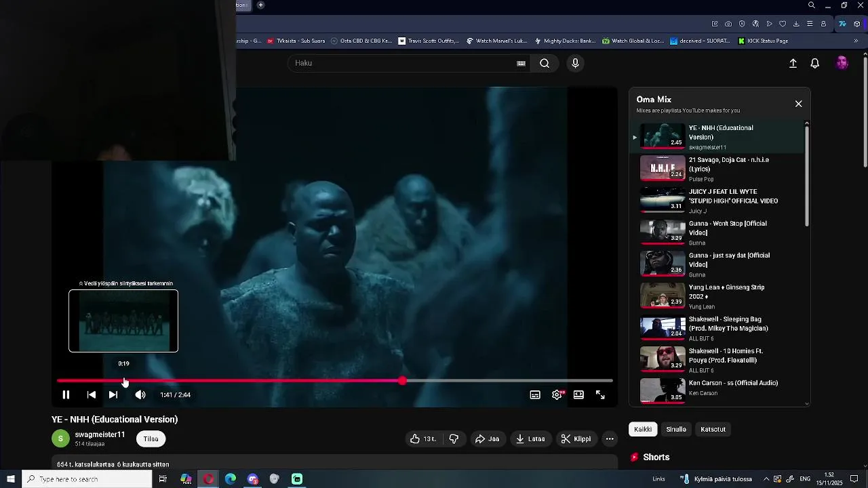
Task: Toggle subtitles in the player
Action: click(535, 394)
